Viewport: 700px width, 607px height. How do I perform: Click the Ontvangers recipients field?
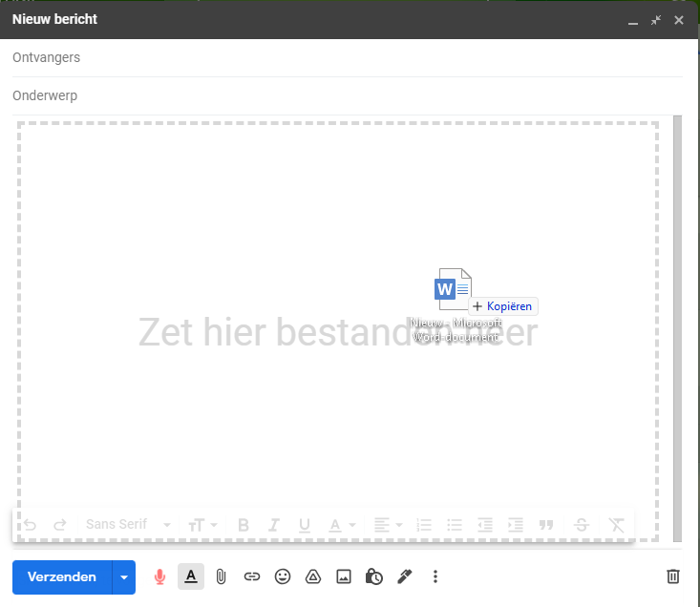pos(344,58)
